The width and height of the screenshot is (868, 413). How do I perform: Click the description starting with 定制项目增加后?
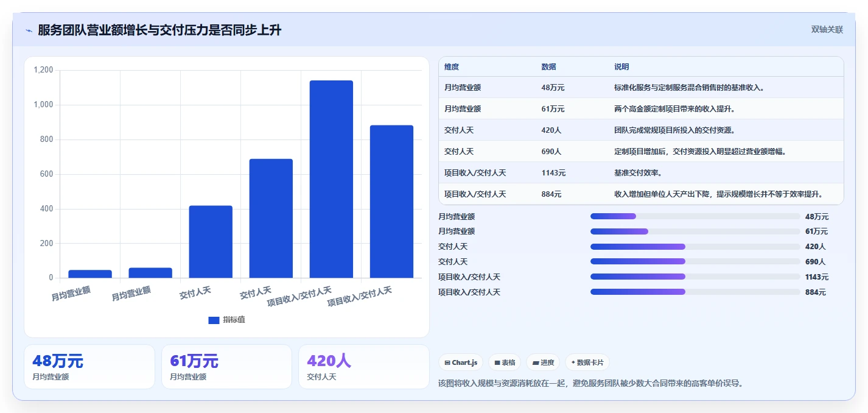[700, 152]
